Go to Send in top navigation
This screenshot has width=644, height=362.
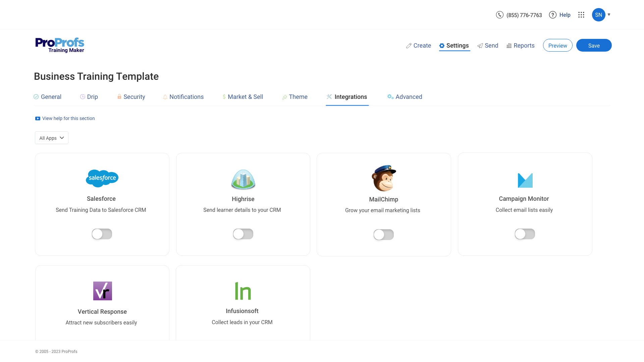pos(488,46)
